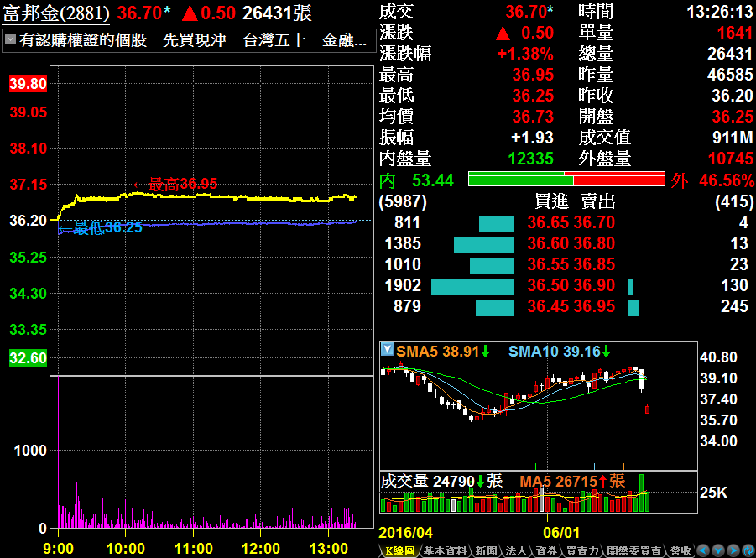The height and width of the screenshot is (558, 756).
Task: Expand the truncated 金融... category entry
Action: [344, 40]
